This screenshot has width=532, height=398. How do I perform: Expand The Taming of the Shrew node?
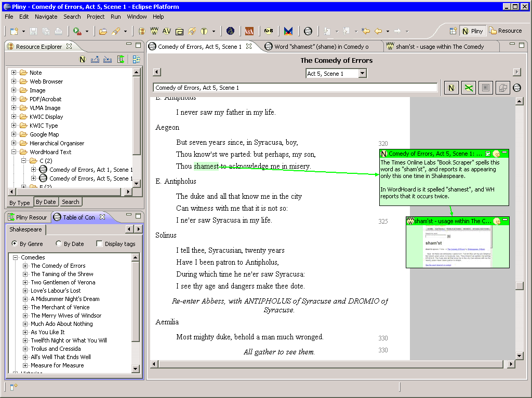coord(25,274)
